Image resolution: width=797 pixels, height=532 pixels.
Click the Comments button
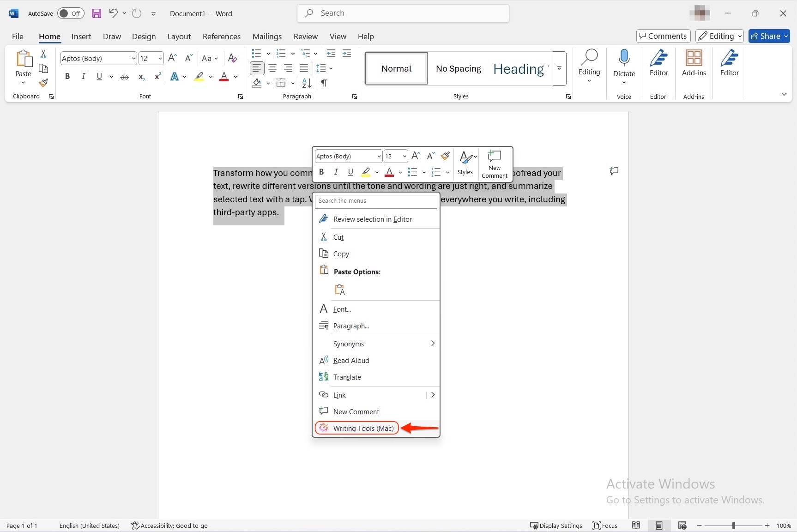tap(663, 36)
